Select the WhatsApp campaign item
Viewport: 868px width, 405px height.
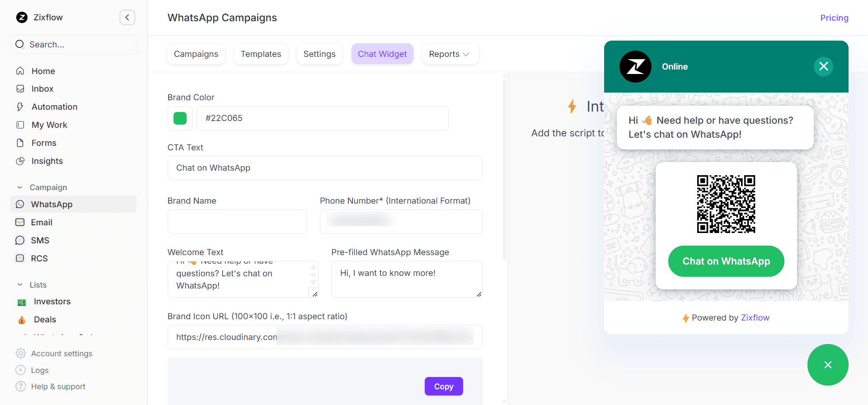pyautogui.click(x=73, y=204)
